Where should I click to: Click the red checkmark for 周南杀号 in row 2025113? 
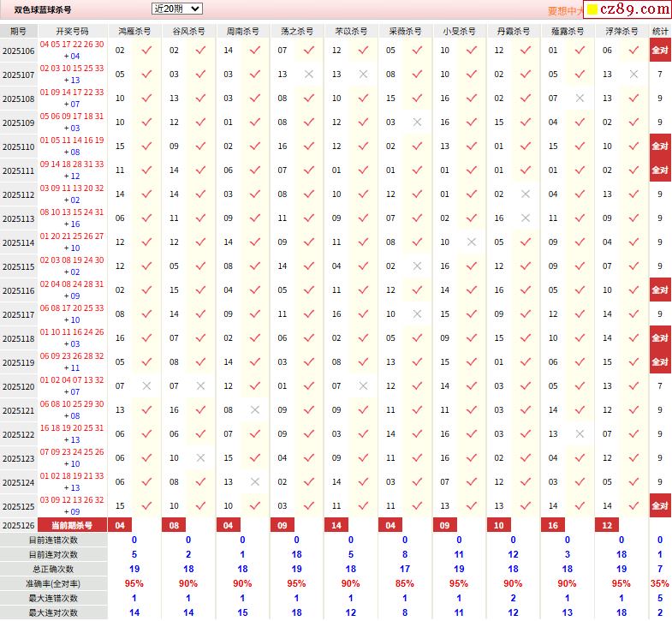pyautogui.click(x=255, y=218)
